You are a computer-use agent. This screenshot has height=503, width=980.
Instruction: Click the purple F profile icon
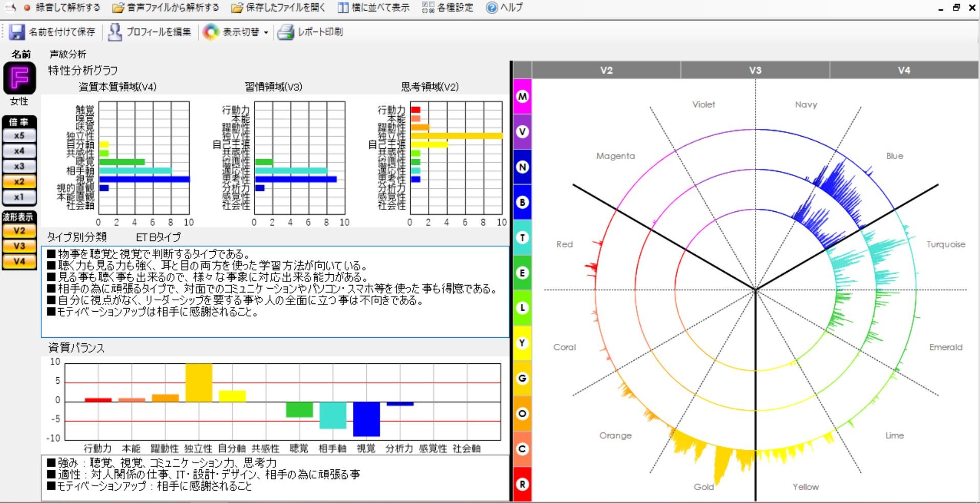(x=19, y=78)
